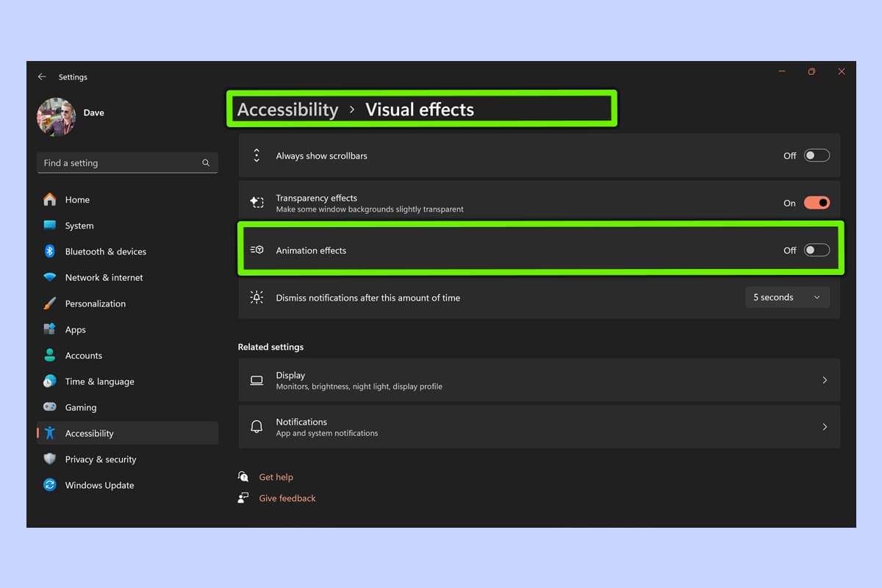This screenshot has height=588, width=882.
Task: Click the Gaming controller icon
Action: [50, 407]
